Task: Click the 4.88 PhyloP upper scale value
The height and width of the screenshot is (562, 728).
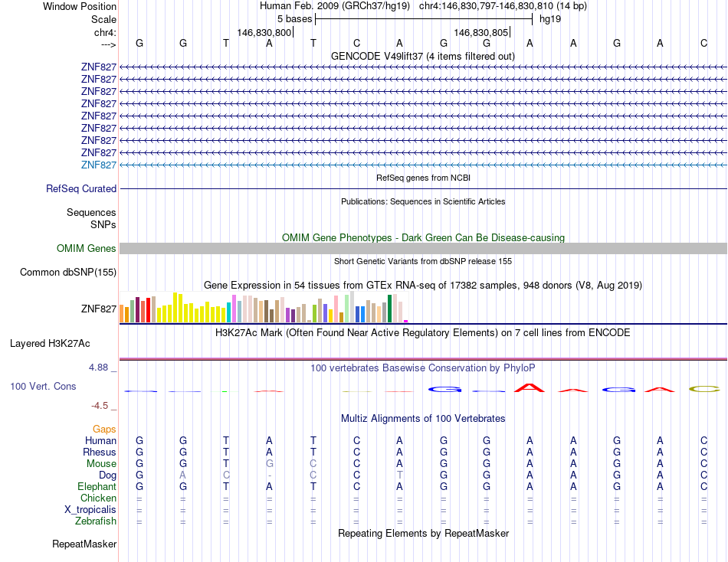Action: [98, 368]
